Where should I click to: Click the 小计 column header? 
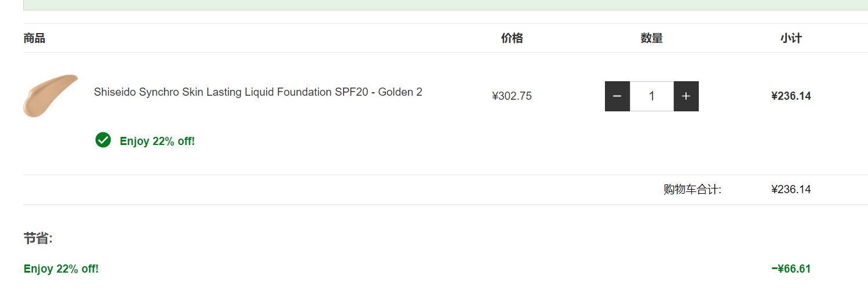point(791,38)
